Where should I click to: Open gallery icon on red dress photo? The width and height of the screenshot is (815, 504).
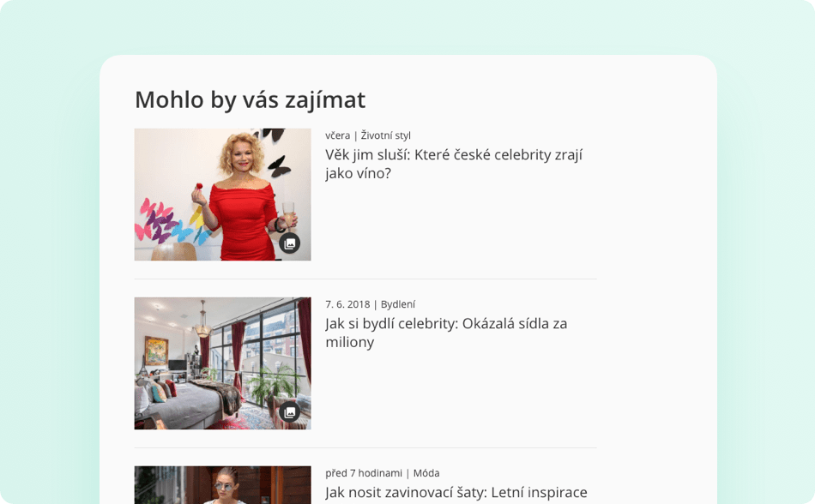pos(289,243)
